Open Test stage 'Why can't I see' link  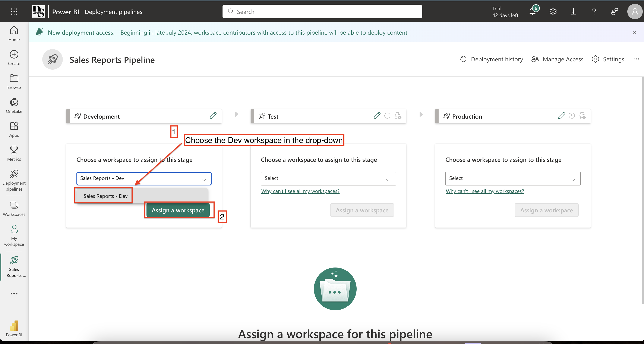[x=300, y=191]
